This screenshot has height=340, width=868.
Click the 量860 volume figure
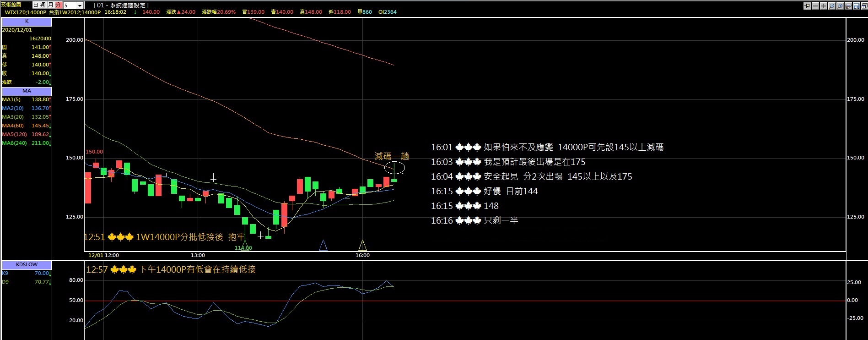[365, 12]
